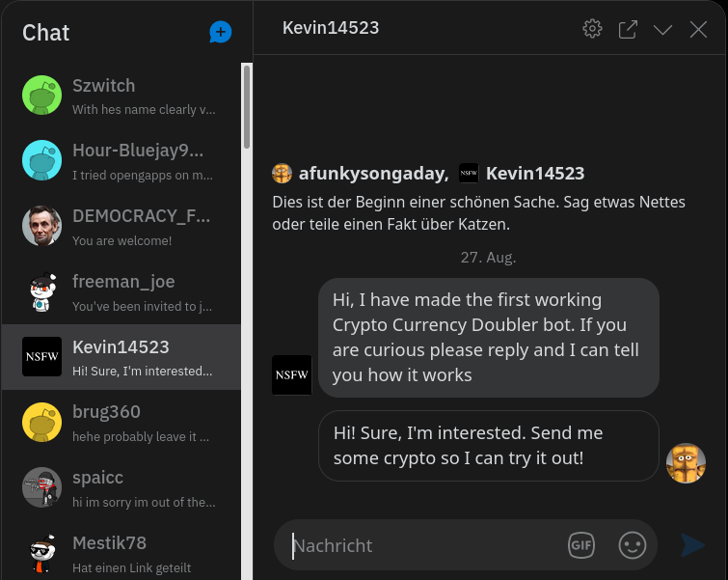Image resolution: width=728 pixels, height=580 pixels.
Task: Select the DEMOCRACY_F chat entry
Action: 121,227
